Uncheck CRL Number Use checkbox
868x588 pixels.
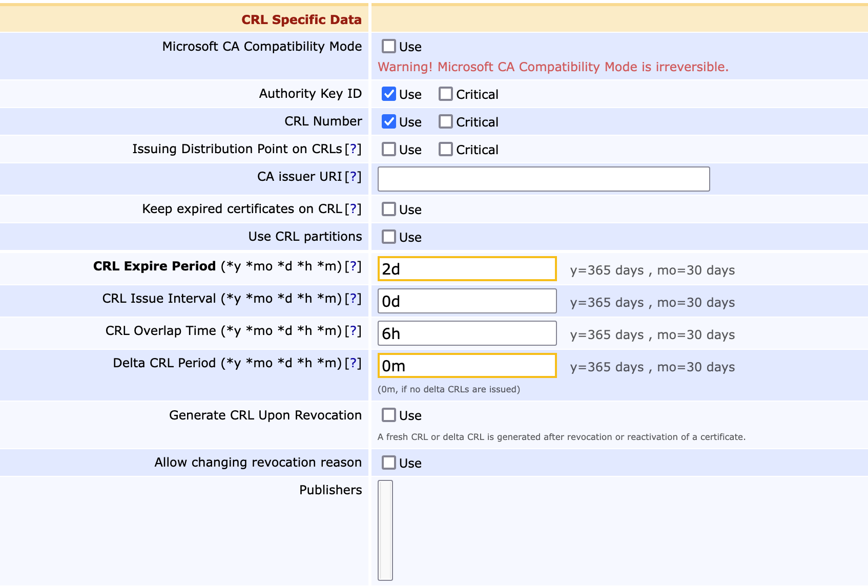(389, 122)
